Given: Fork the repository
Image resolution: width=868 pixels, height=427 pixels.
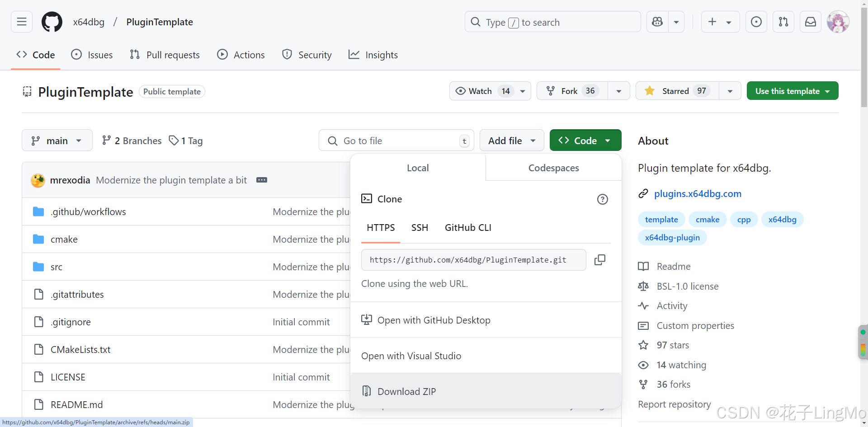Looking at the screenshot, I should pos(572,91).
